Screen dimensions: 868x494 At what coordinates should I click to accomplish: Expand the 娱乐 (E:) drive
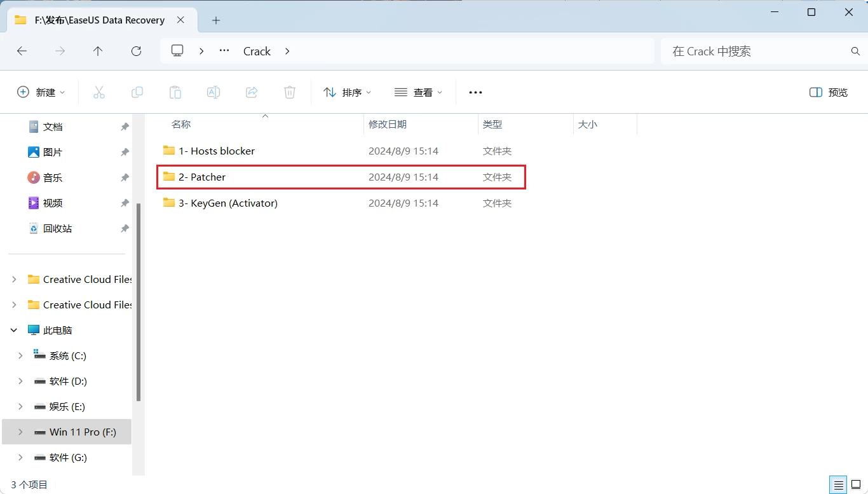point(20,406)
